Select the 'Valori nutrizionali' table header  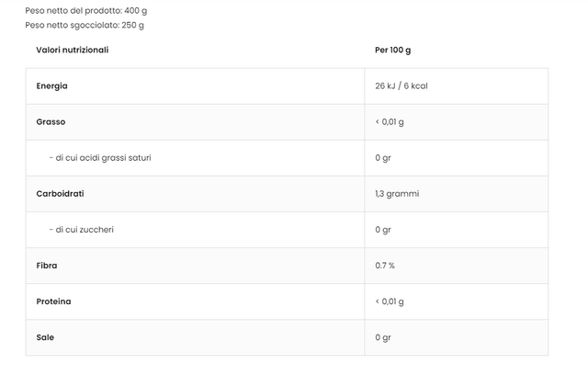(73, 50)
